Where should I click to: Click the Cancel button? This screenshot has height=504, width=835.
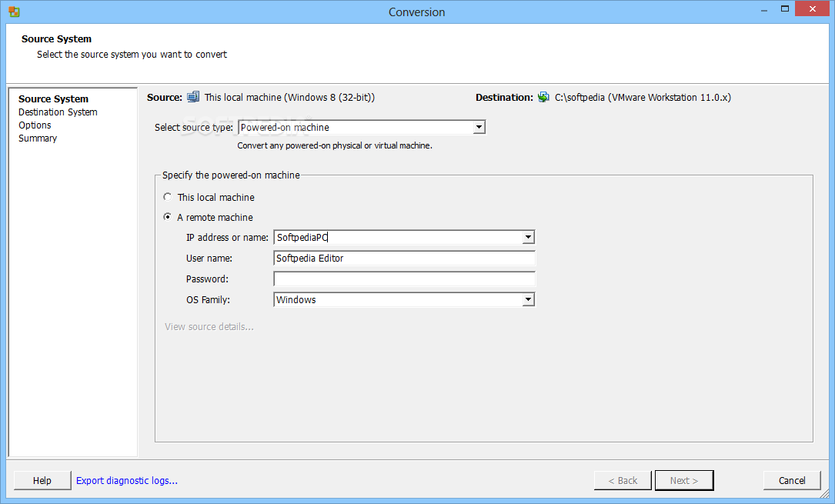point(792,481)
